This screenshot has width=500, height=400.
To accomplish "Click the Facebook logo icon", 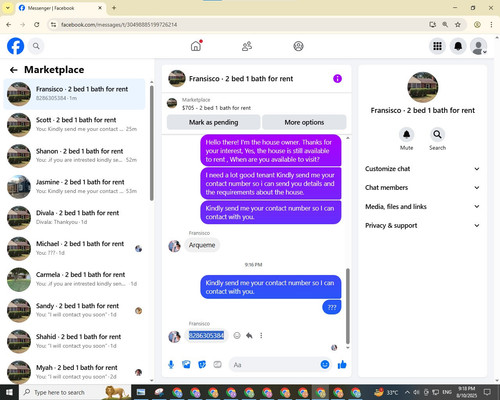I will pyautogui.click(x=15, y=46).
